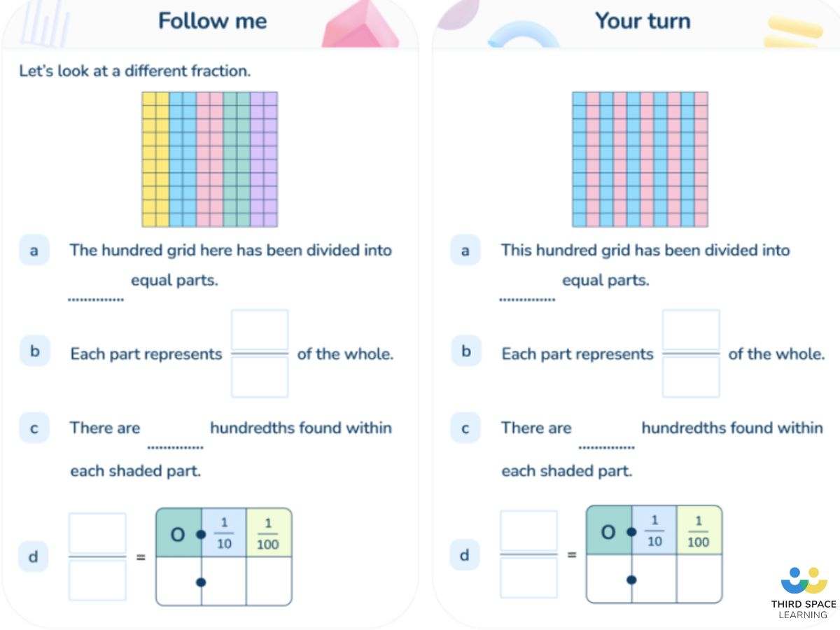Click the Third Space Learning logo
Screen dimensions: 840x630
pyautogui.click(x=804, y=592)
